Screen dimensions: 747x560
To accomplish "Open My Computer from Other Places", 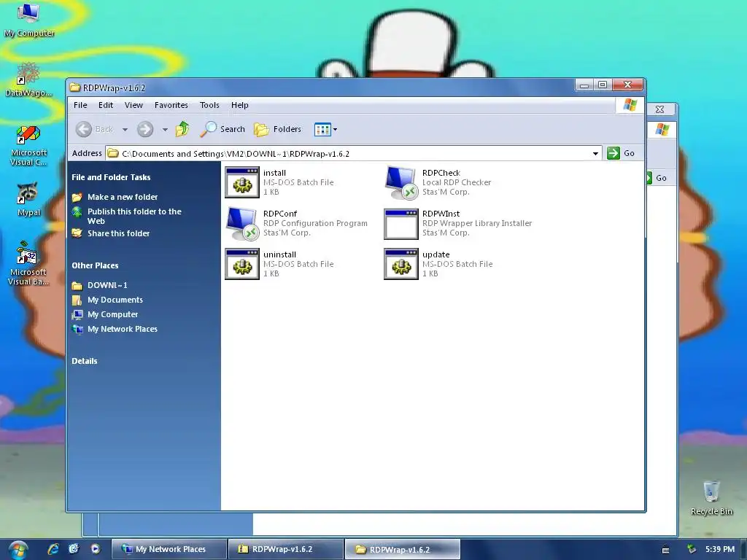I will coord(112,314).
